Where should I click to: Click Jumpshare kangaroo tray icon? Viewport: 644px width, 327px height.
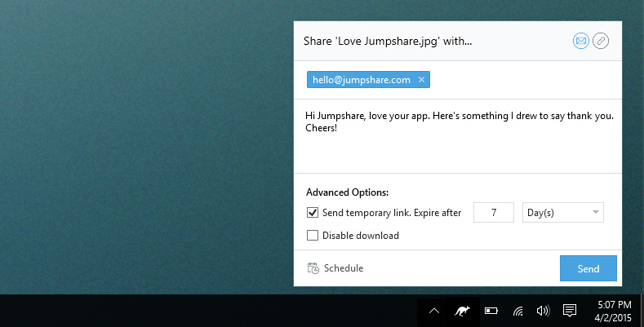[x=462, y=311]
